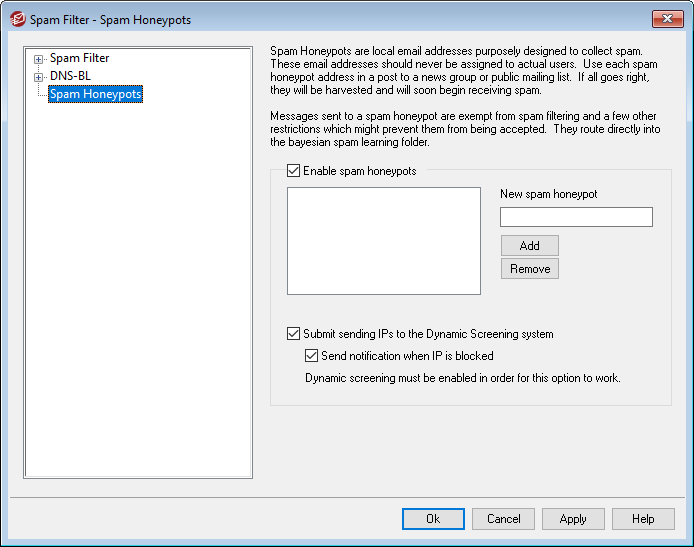Viewport: 694px width, 547px height.
Task: Uncheck Submit sending IPs to Dynamic Screening
Action: point(293,334)
